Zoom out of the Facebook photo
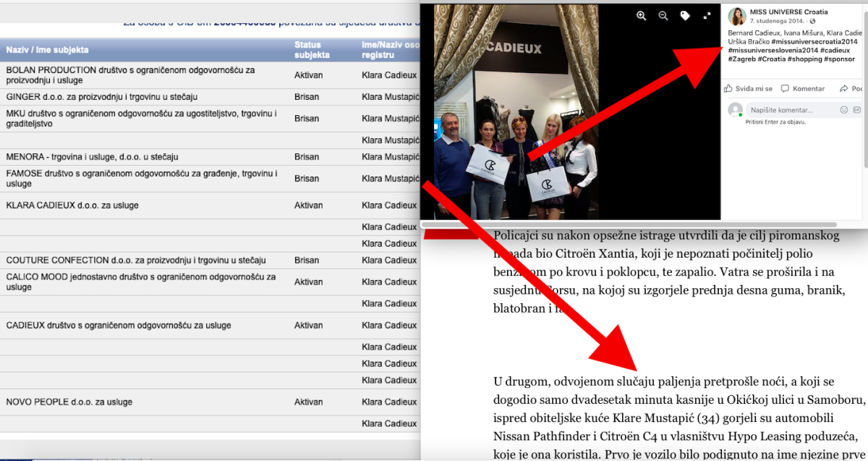The width and height of the screenshot is (868, 461). (x=663, y=16)
